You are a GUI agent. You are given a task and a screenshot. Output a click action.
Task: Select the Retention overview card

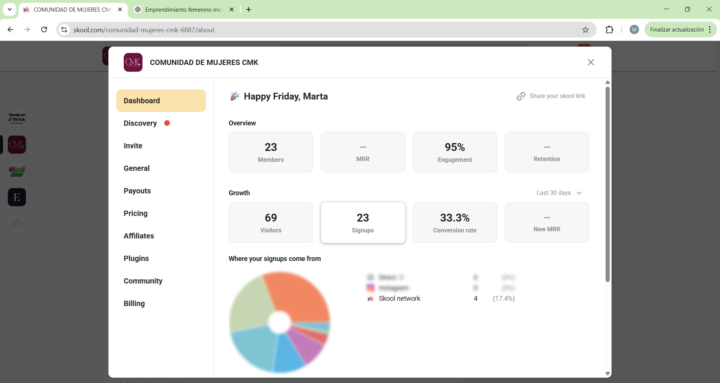click(547, 152)
